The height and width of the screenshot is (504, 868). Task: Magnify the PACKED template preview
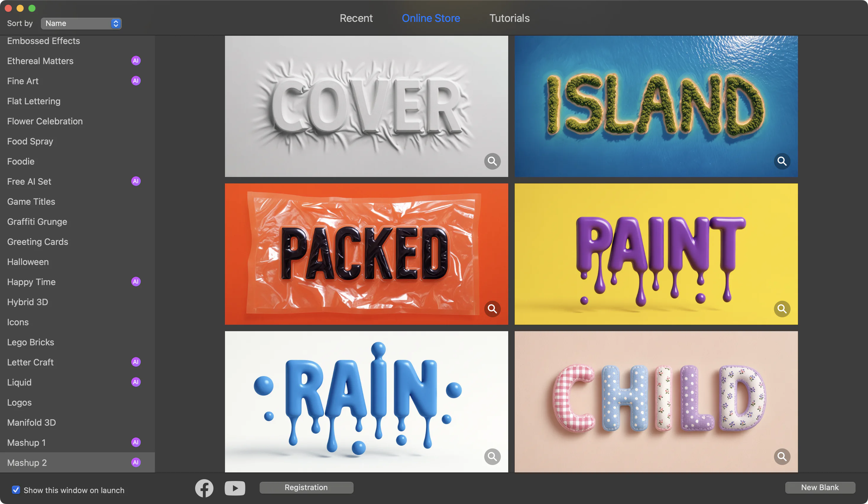(x=492, y=309)
